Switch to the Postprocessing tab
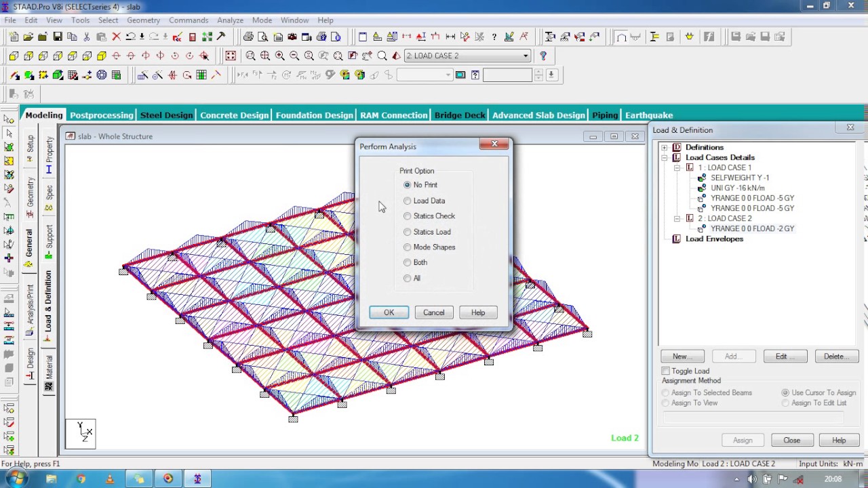Viewport: 868px width, 488px height. pyautogui.click(x=101, y=115)
